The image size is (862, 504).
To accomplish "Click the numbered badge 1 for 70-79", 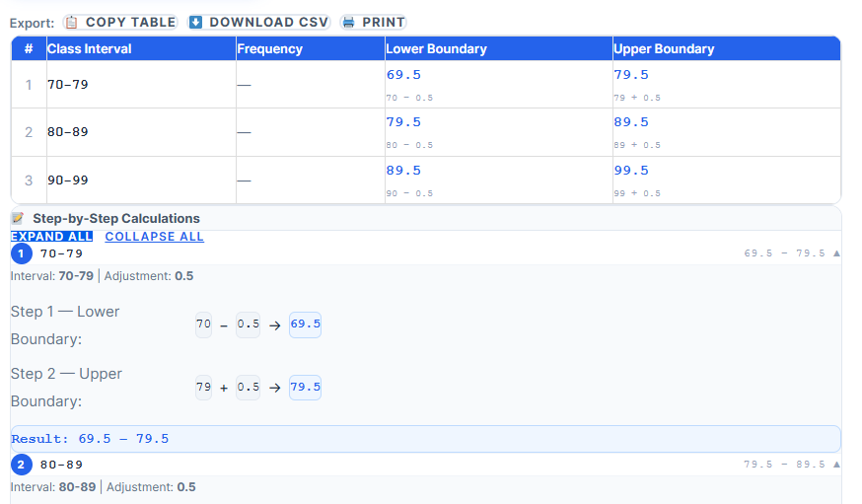I will point(22,253).
